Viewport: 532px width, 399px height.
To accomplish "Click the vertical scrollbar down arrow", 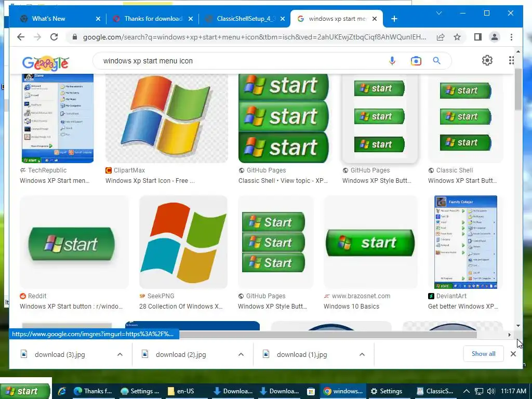I will click(518, 326).
